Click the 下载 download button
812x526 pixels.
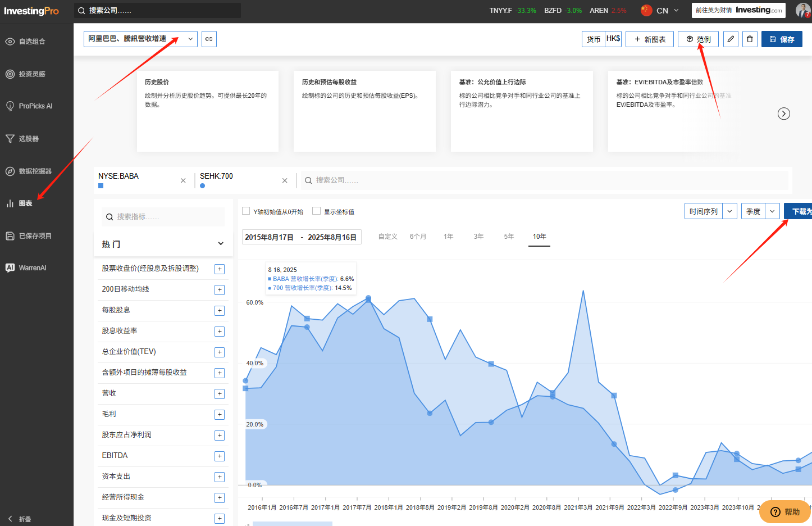point(798,211)
